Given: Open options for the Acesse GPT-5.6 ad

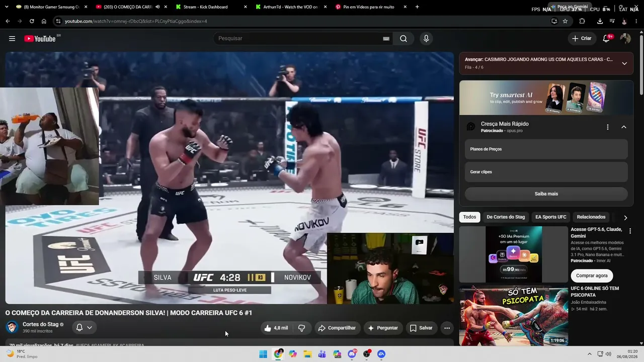Looking at the screenshot, I should point(629,231).
